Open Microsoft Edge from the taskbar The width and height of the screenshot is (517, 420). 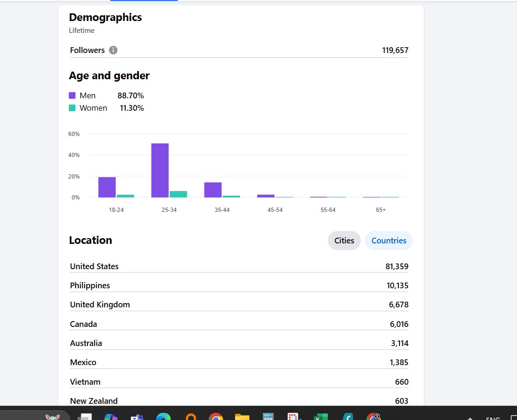point(163,416)
